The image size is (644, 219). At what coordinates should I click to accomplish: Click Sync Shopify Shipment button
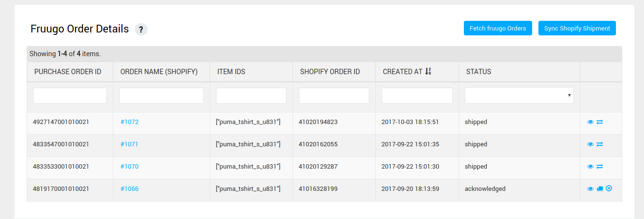577,28
